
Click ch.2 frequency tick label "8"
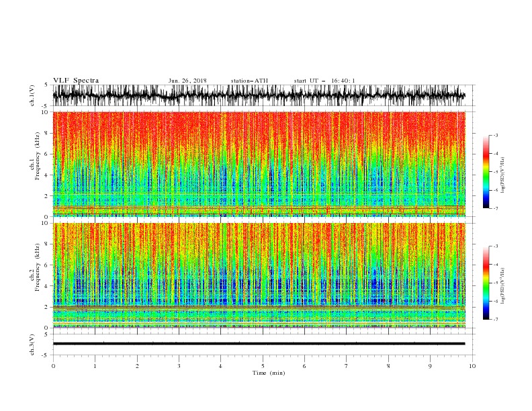click(46, 244)
